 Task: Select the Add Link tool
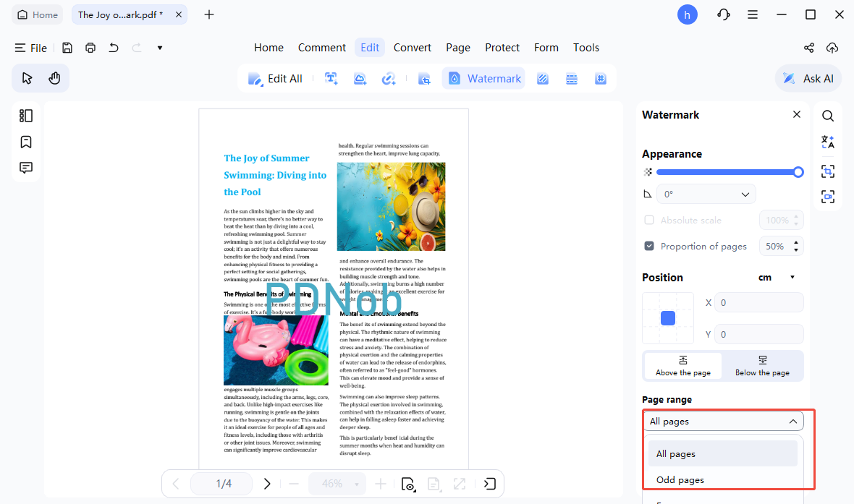[x=389, y=78]
